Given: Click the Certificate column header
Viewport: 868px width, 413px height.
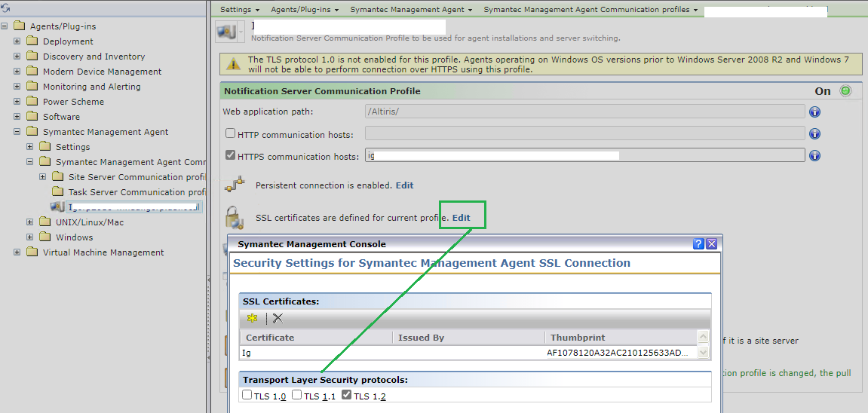Looking at the screenshot, I should coord(316,337).
